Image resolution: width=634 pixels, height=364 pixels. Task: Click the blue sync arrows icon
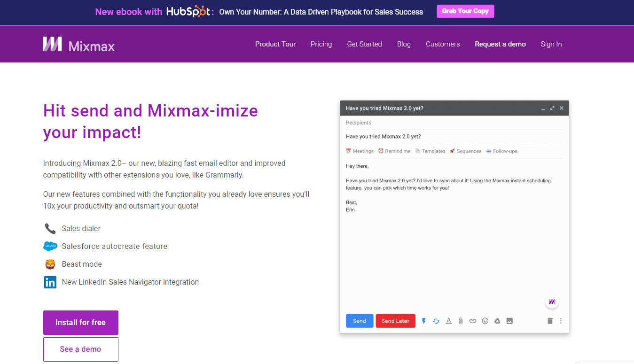point(436,321)
